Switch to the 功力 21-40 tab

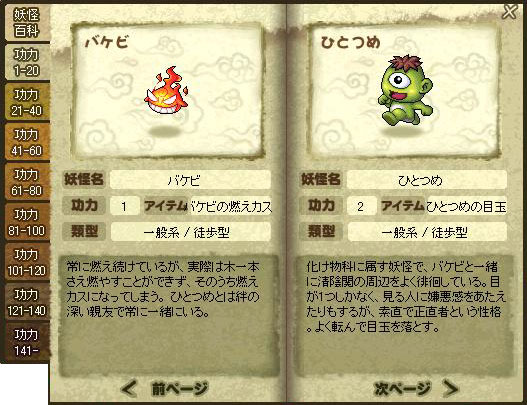tap(27, 103)
